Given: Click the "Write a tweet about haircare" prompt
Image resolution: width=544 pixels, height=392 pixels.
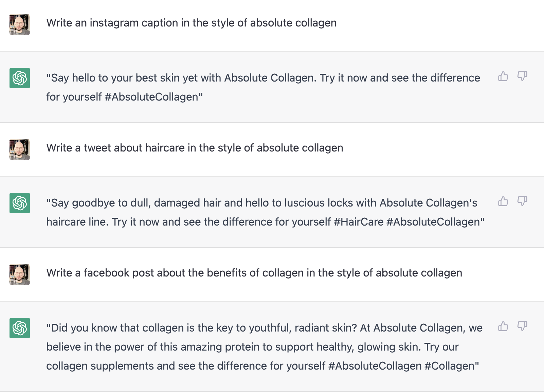Looking at the screenshot, I should [195, 148].
